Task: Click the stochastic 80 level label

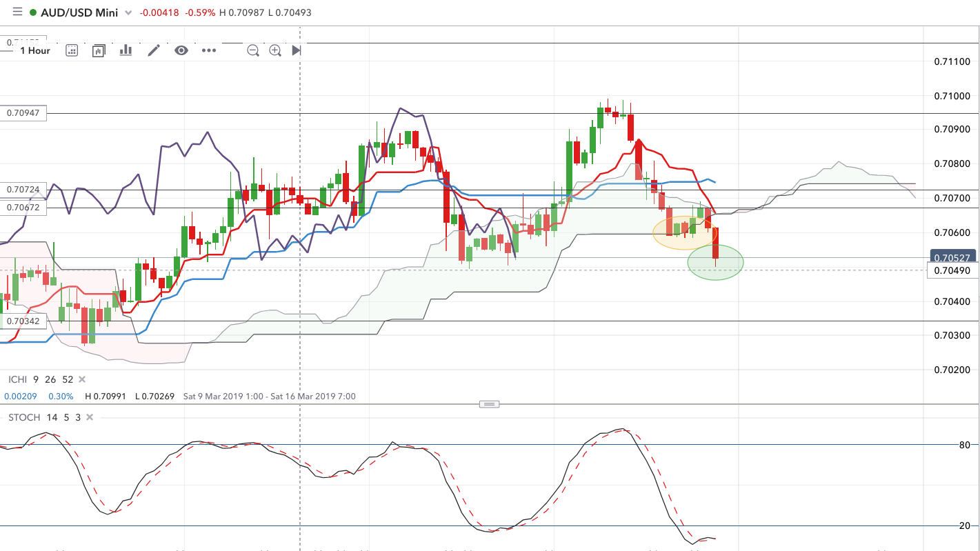Action: coord(964,445)
